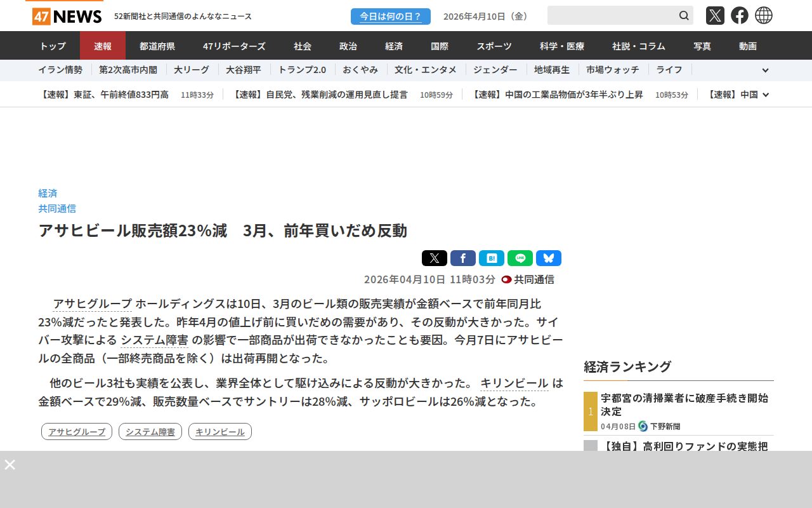Click the 経済ランキング heading
Viewport: 812px width, 508px height.
tap(627, 366)
